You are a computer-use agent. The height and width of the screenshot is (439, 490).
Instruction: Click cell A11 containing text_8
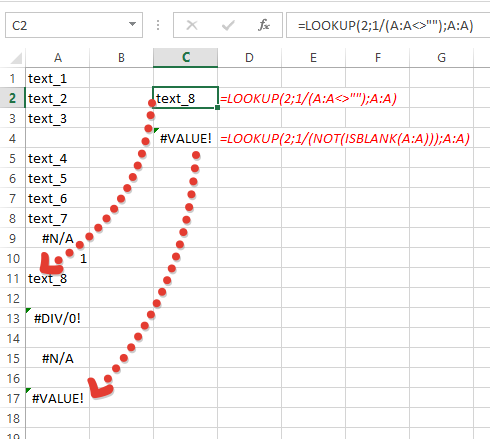(58, 278)
